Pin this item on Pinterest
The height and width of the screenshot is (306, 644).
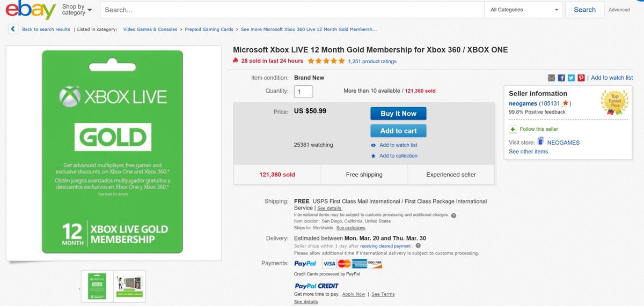tap(581, 78)
